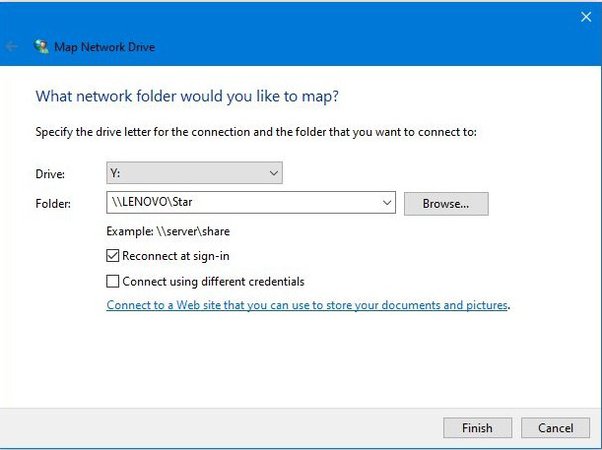Click the Folder: label
This screenshot has width=602, height=450.
(53, 204)
